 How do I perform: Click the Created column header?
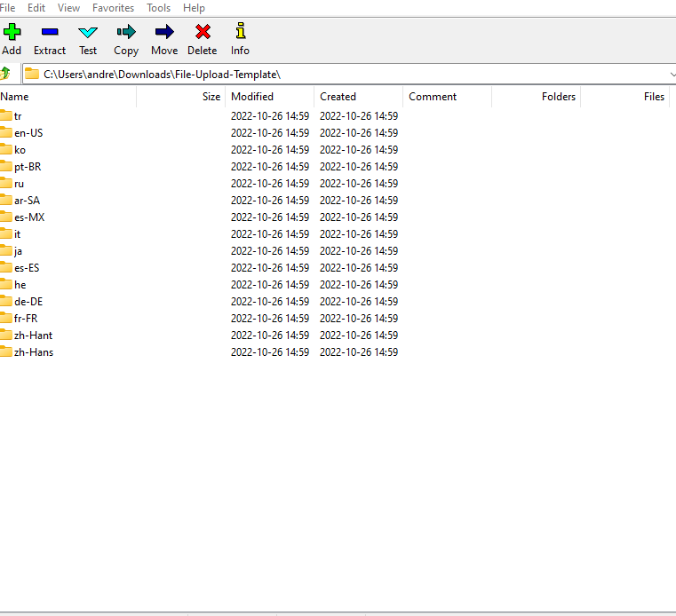tap(338, 97)
